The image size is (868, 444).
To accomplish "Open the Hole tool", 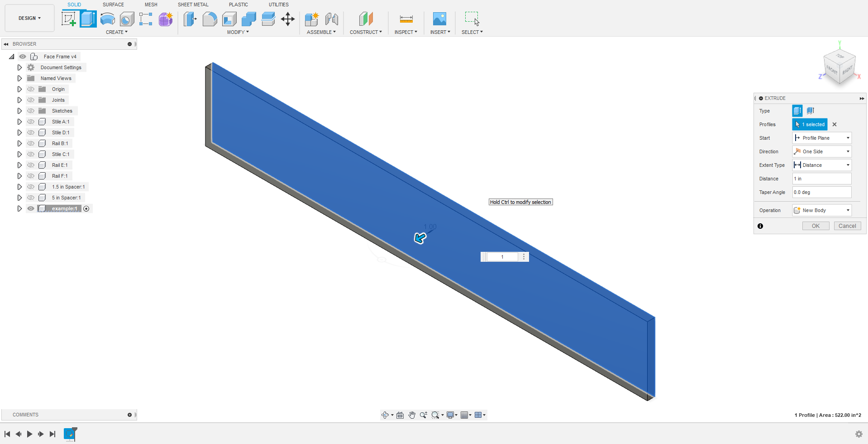I will click(x=127, y=19).
